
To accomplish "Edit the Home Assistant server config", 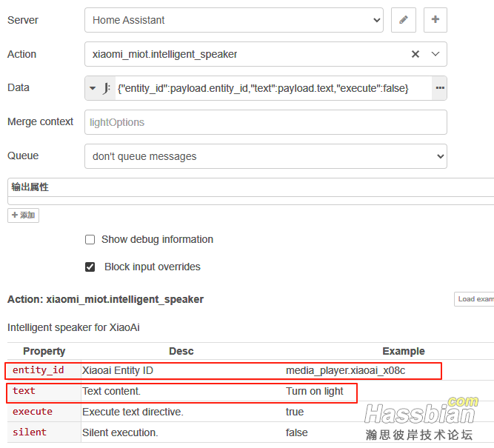I will pos(403,20).
